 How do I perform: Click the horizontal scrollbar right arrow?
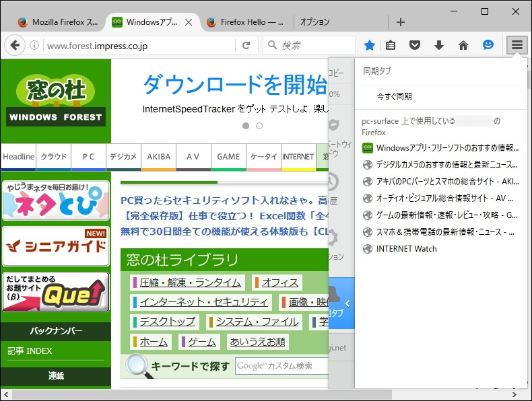point(514,394)
